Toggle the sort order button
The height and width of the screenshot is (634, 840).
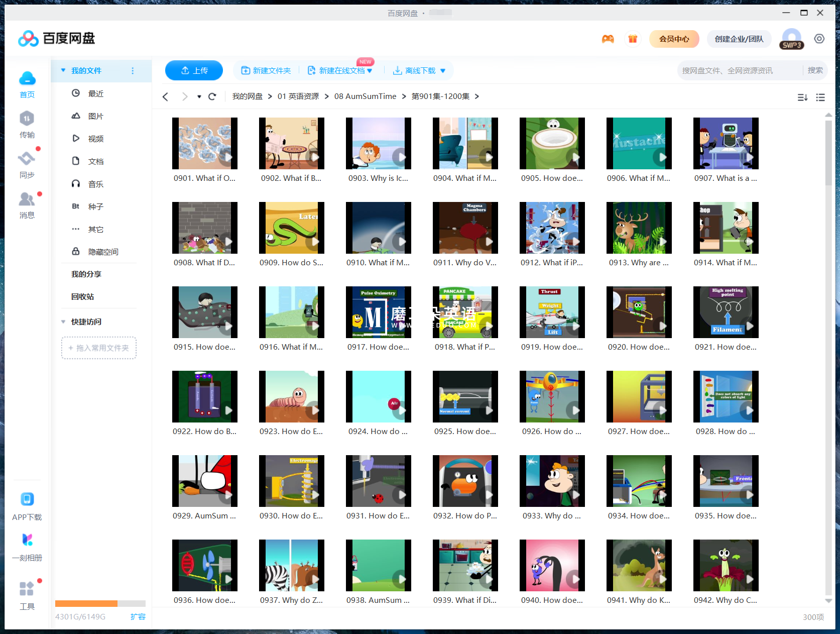802,97
